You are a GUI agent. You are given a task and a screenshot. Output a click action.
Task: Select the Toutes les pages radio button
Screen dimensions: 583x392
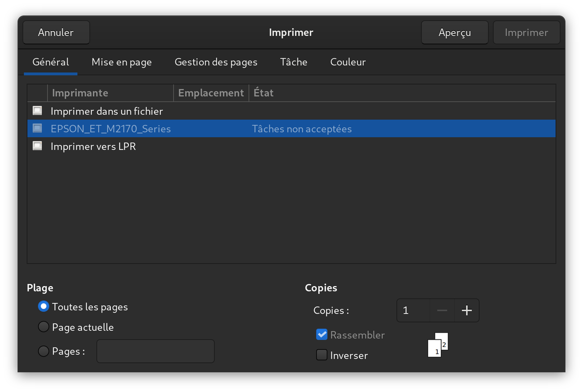44,307
